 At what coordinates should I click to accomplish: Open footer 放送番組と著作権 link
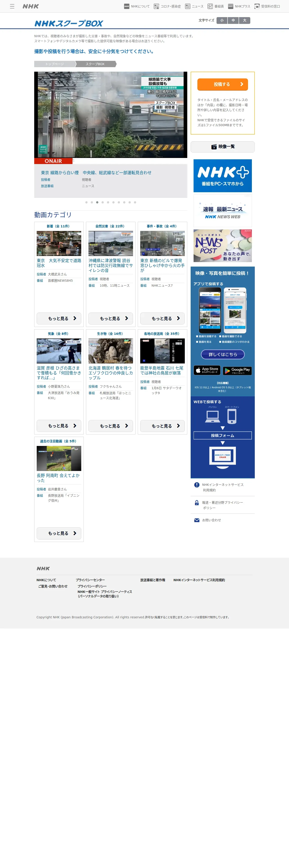click(153, 580)
